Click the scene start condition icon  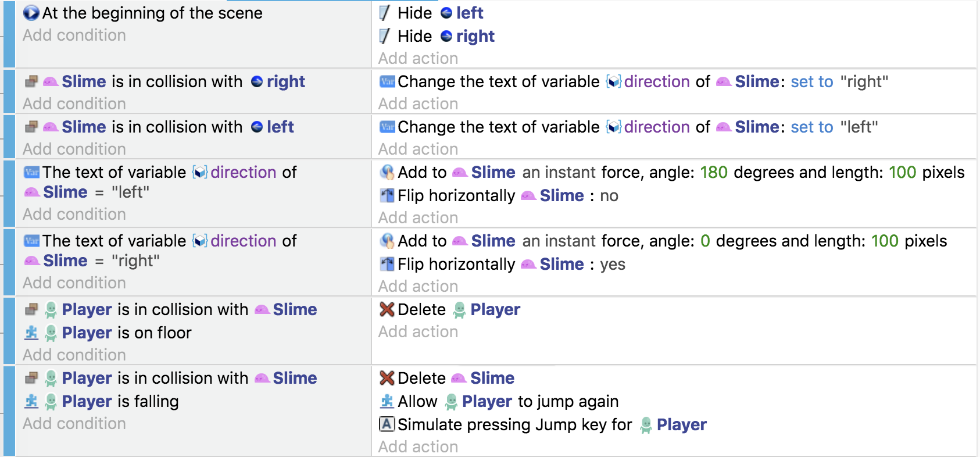(31, 13)
